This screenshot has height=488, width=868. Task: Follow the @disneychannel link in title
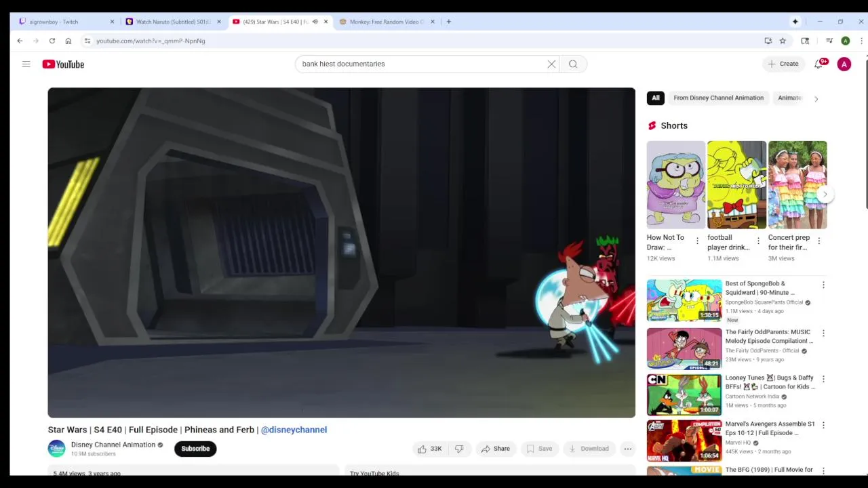click(x=294, y=430)
